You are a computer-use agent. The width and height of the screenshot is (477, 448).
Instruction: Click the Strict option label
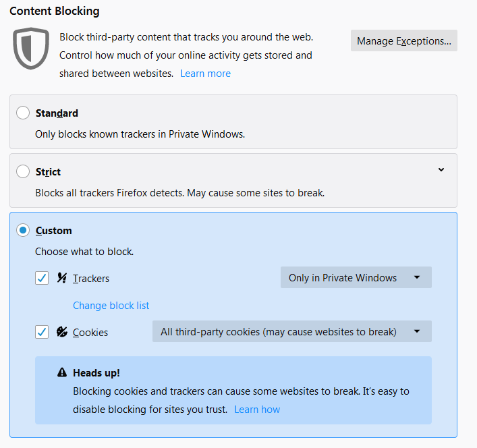click(48, 172)
